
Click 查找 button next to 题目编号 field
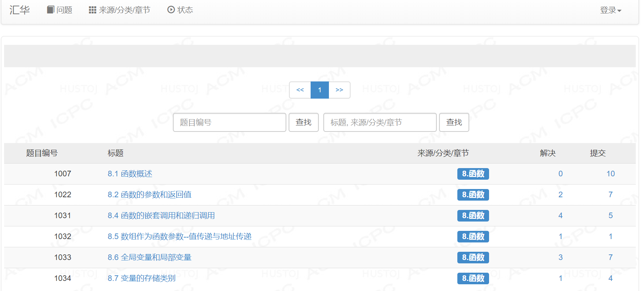[303, 123]
